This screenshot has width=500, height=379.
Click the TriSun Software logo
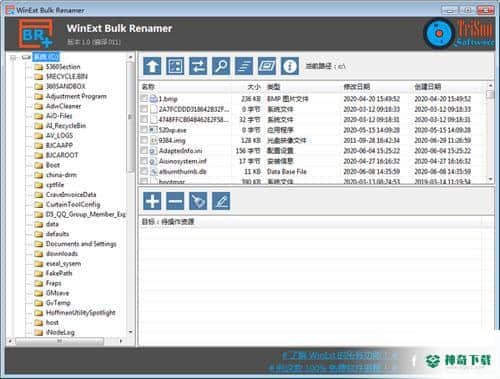point(459,33)
